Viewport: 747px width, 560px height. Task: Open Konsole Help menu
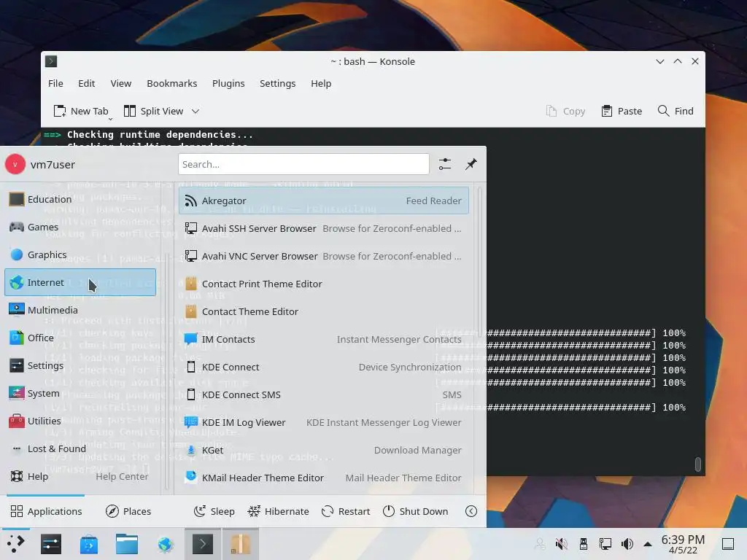tap(321, 83)
